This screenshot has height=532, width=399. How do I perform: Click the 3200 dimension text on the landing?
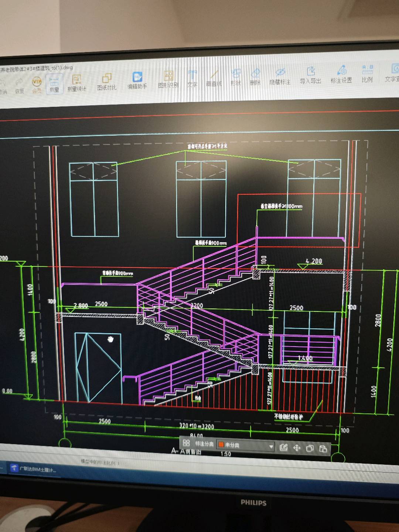(197, 306)
